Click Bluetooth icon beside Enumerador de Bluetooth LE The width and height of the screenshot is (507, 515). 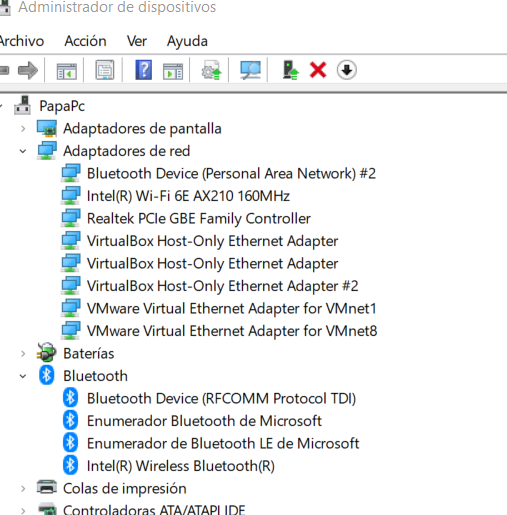(x=70, y=443)
